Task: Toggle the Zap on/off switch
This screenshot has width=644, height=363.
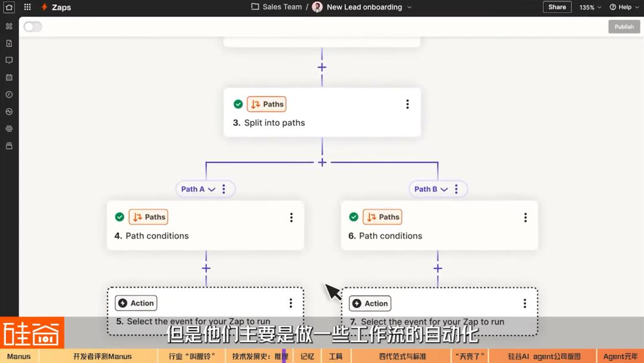Action: pyautogui.click(x=33, y=27)
